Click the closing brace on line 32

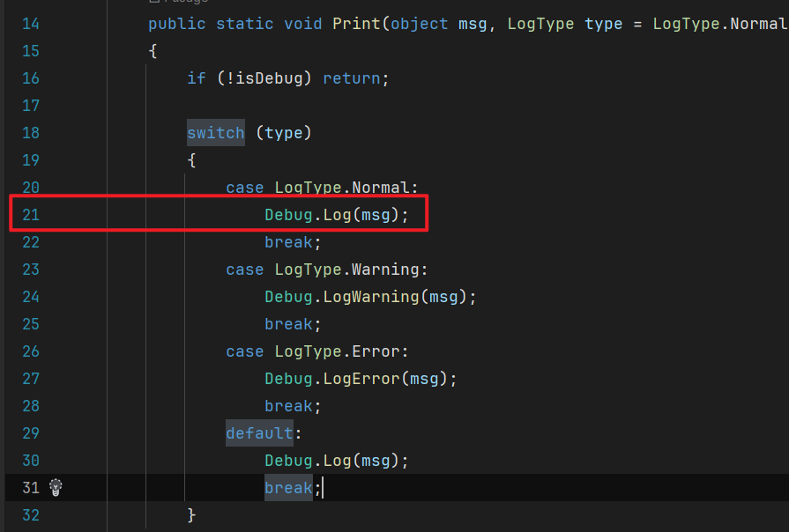click(x=191, y=514)
